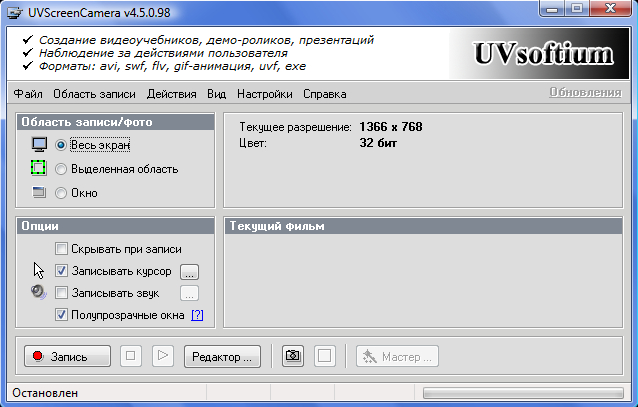Uncheck Полупрозрачные окна checkbox
Screen dimensions: 638x407
[62, 315]
